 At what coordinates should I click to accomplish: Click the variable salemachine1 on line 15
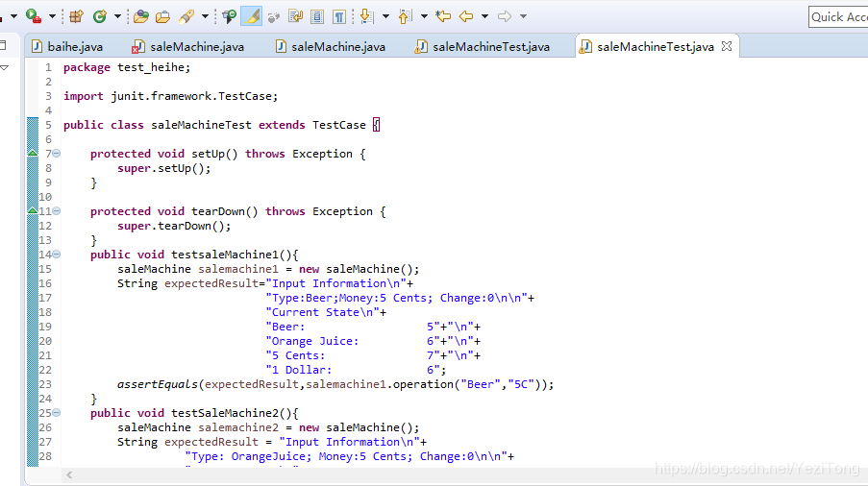tap(238, 269)
